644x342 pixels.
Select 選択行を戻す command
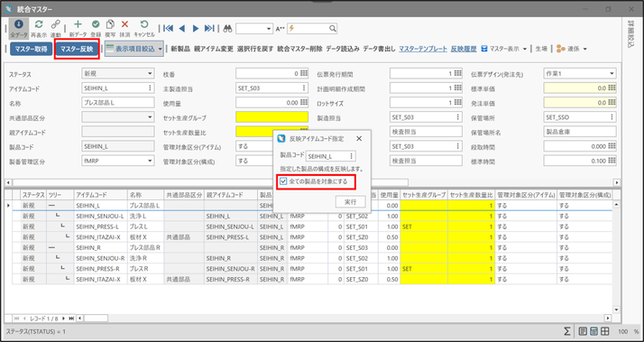point(255,49)
